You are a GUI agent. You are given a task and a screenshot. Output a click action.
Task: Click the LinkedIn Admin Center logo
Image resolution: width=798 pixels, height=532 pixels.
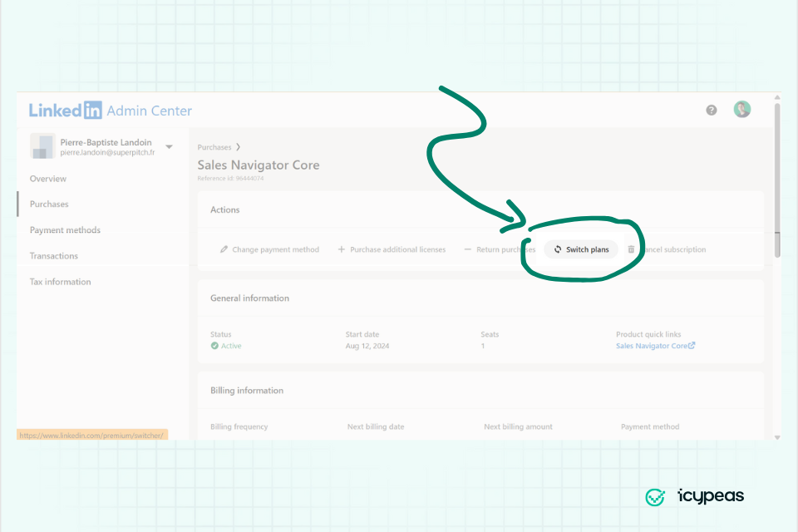[111, 110]
